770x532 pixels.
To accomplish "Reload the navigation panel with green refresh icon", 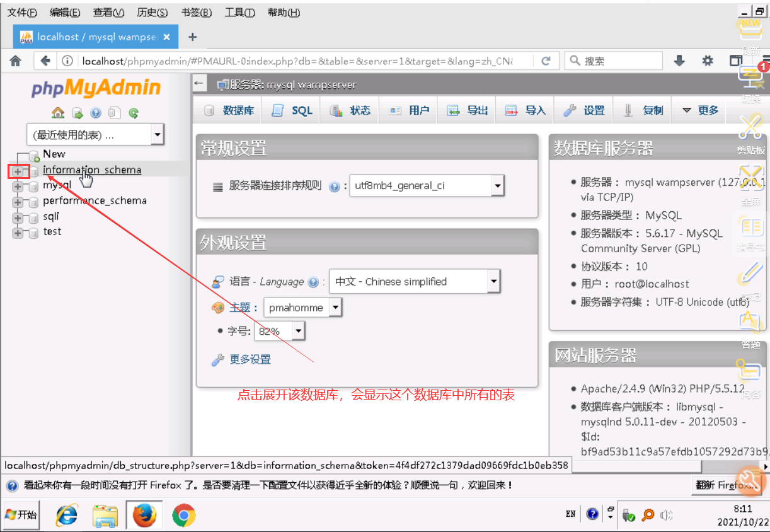I will click(134, 113).
